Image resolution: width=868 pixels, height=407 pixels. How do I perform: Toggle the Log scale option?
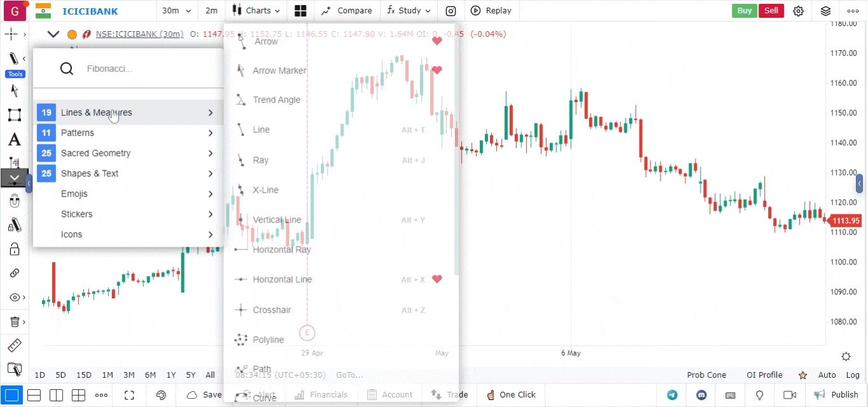click(853, 375)
